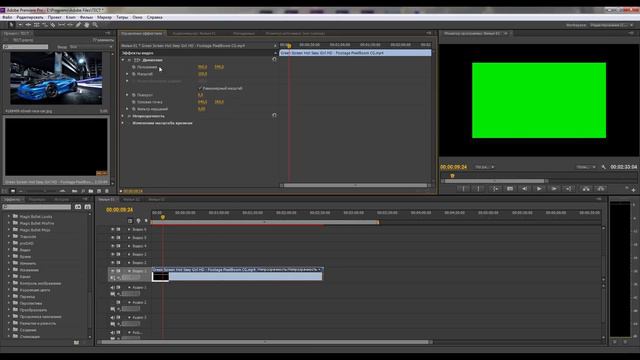Switch to the Аудиомикшер tab
Screen dimensions: 640x360
[x=194, y=33]
